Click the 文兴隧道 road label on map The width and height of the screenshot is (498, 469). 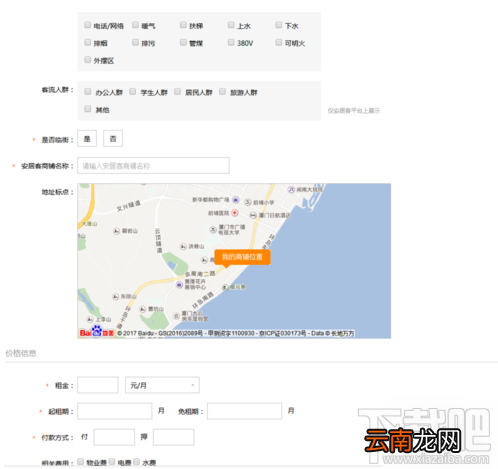[x=129, y=206]
